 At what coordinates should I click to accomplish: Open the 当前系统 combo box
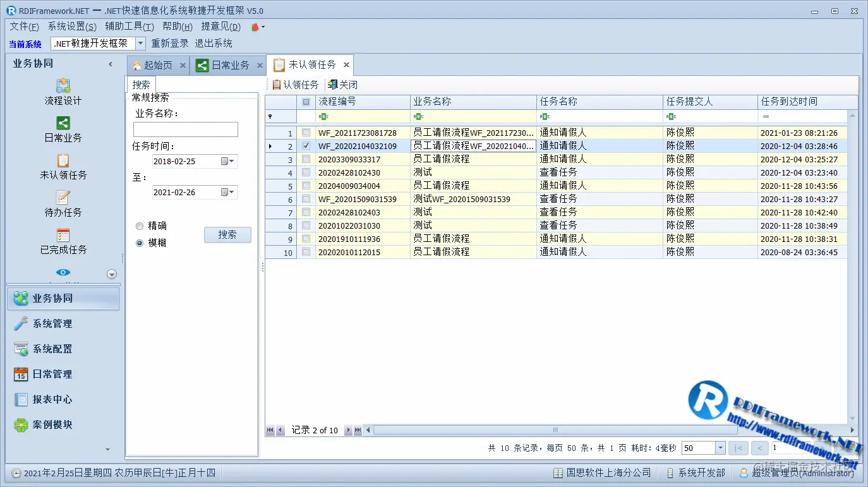pos(140,44)
